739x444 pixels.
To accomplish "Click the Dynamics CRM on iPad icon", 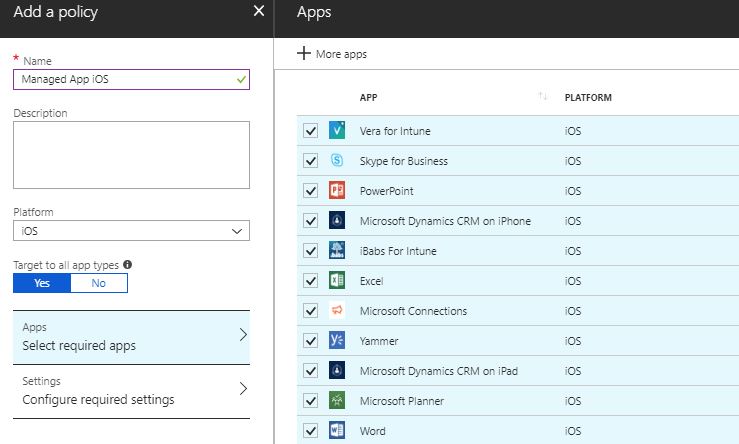I will (x=337, y=370).
